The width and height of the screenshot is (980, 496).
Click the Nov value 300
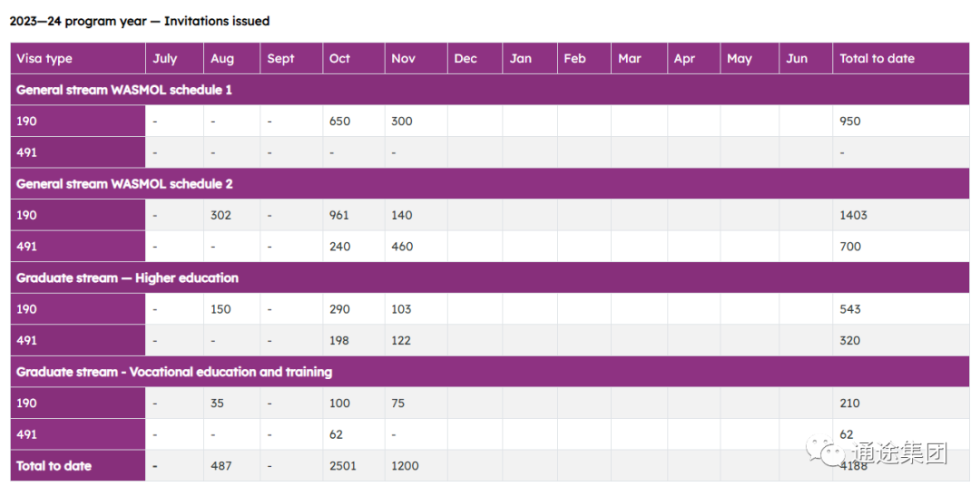[402, 122]
